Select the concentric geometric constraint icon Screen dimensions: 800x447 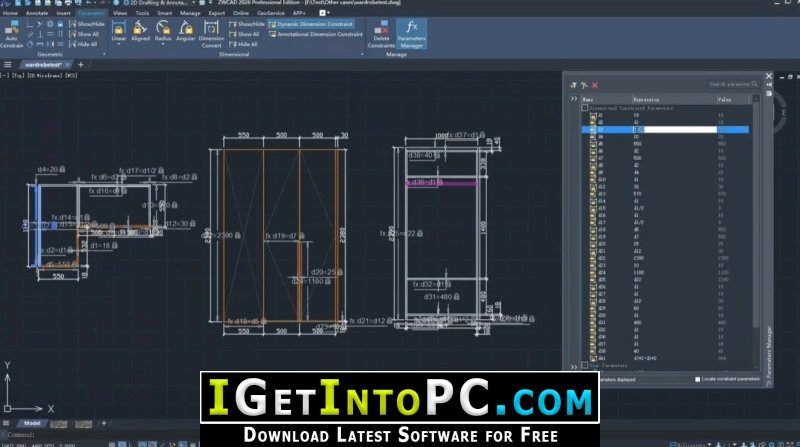click(x=50, y=24)
